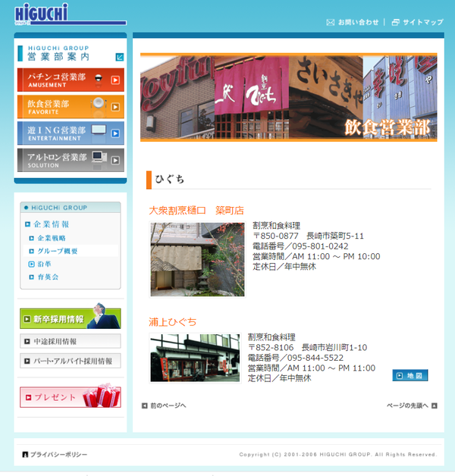Image resolution: width=455 pixels, height=476 pixels.
Task: Click the left arrow icon beside 前のページへ
Action: [x=145, y=406]
